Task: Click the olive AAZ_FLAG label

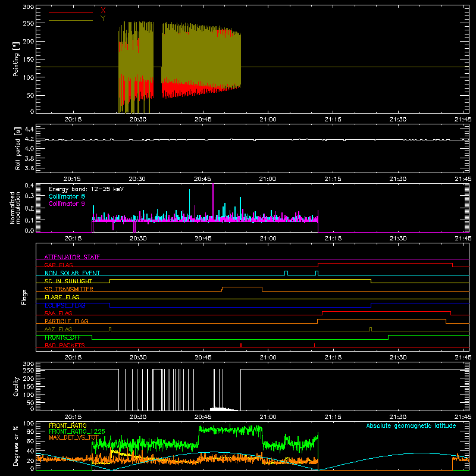Action: click(x=58, y=329)
